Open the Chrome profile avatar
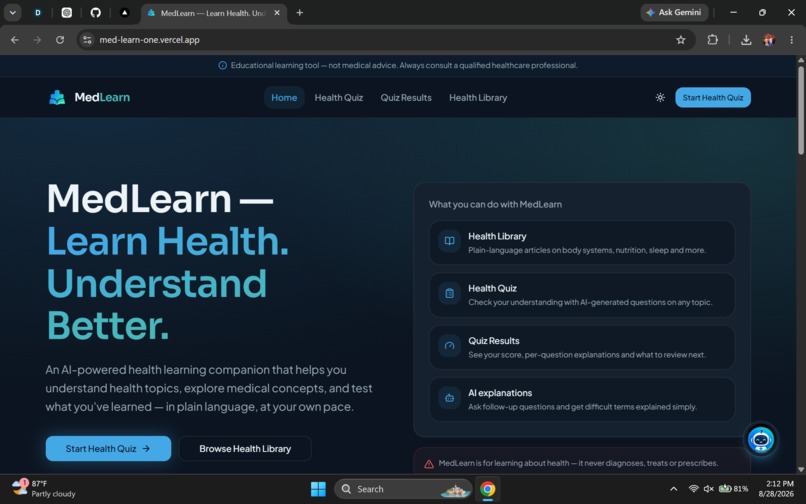 click(x=769, y=40)
